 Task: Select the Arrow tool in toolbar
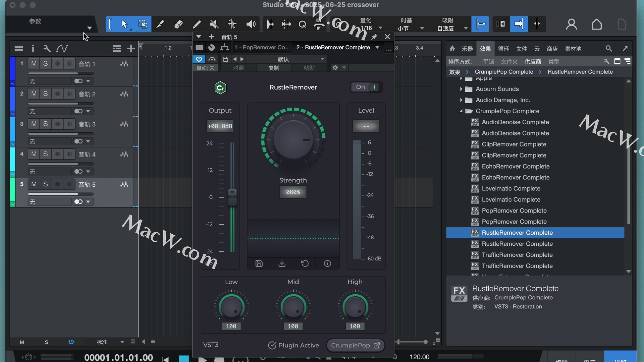point(124,24)
